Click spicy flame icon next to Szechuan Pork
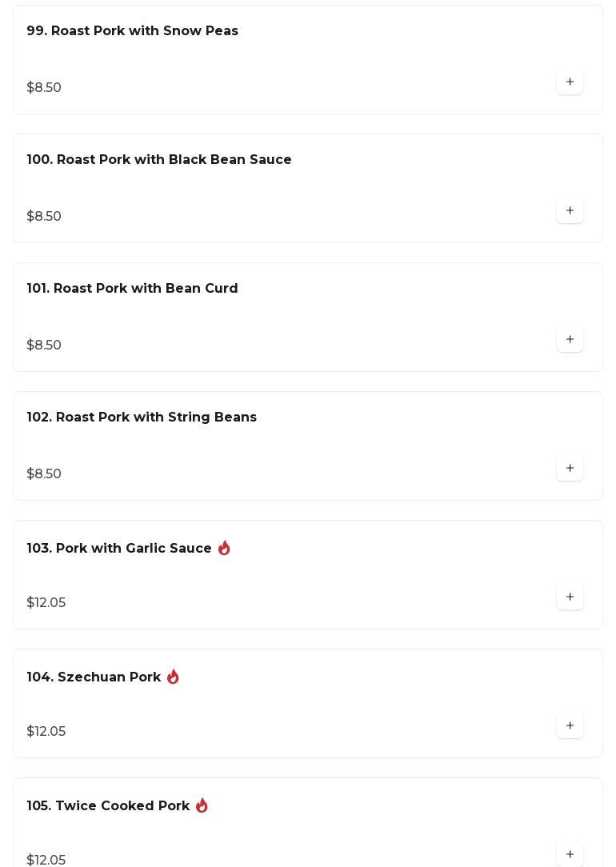This screenshot has width=616, height=867. click(173, 677)
